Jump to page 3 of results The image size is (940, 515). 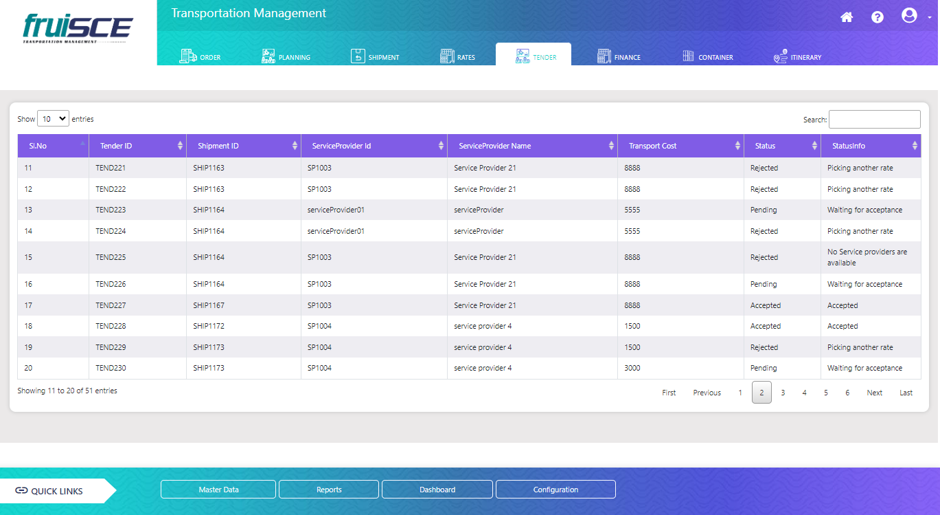point(782,393)
